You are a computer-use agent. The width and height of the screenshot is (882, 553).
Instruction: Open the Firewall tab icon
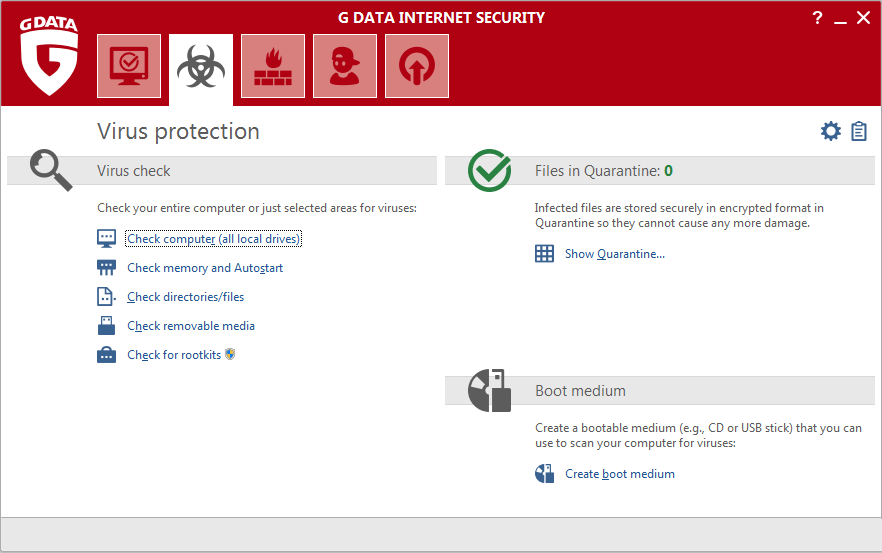[x=272, y=66]
